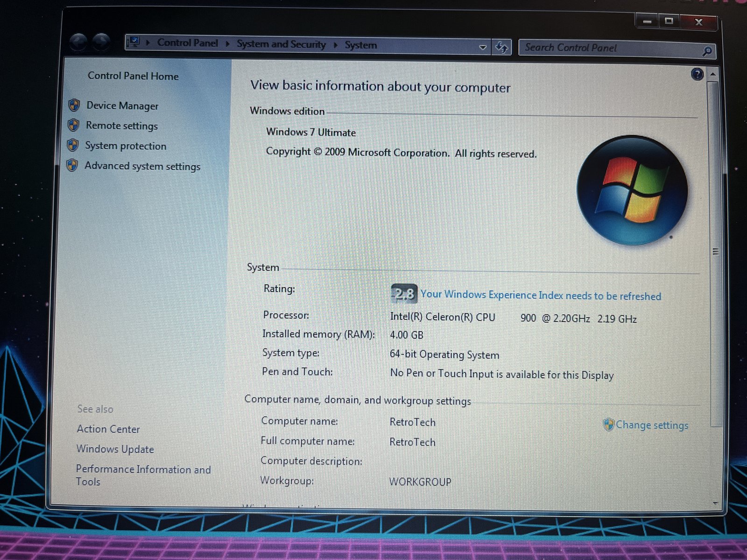Select System and Security breadcrumb
This screenshot has height=560, width=747.
pos(281,44)
